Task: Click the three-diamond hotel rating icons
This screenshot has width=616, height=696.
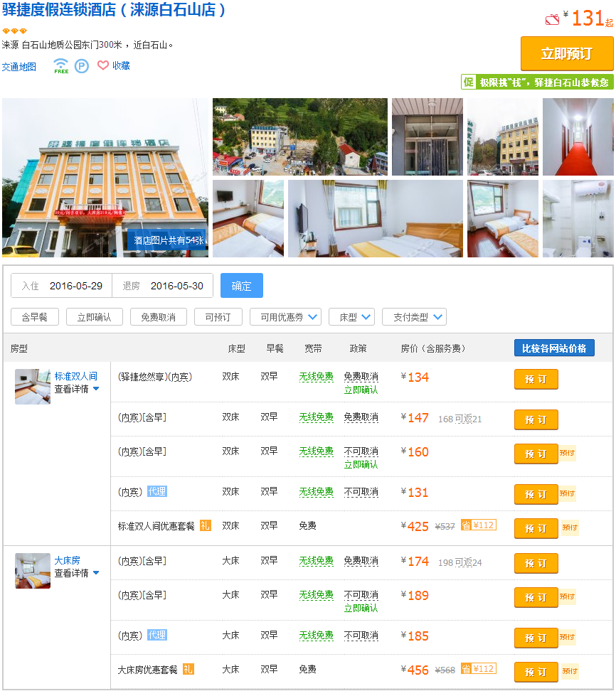Action: tap(15, 31)
